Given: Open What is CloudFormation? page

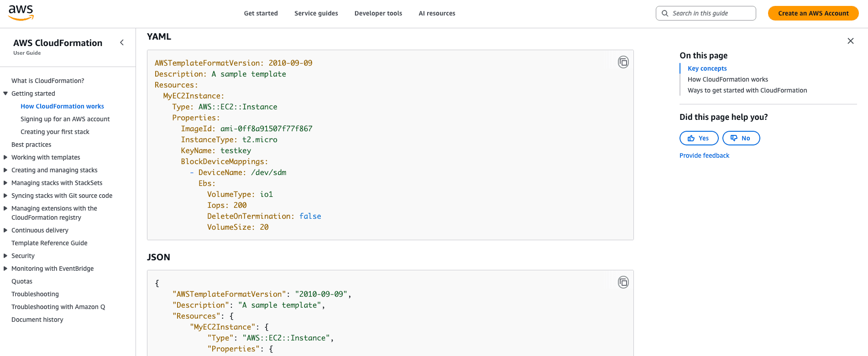Looking at the screenshot, I should coord(48,81).
